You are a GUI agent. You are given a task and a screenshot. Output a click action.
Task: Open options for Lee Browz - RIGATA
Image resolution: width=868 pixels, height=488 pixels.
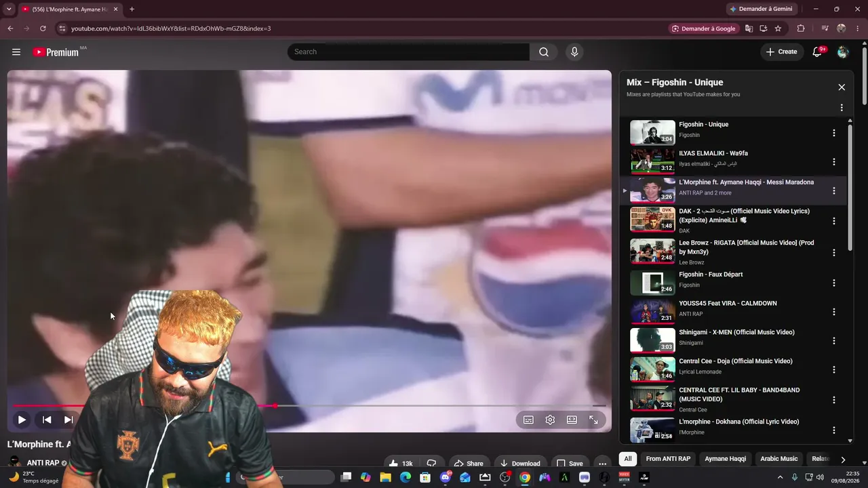click(834, 252)
